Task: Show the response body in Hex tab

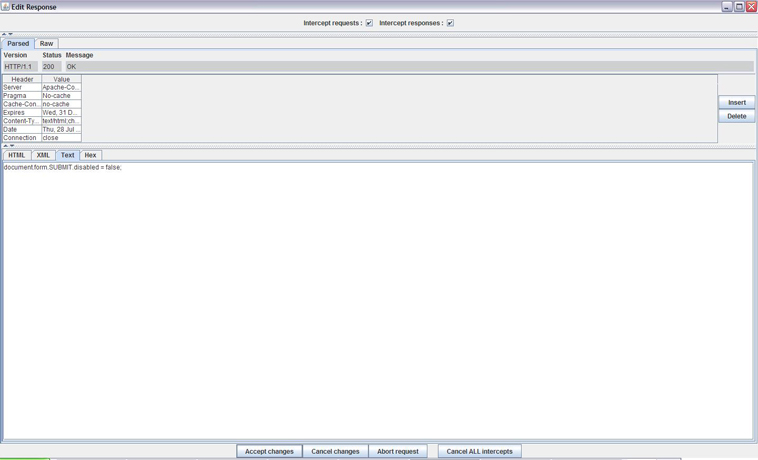Action: [x=90, y=155]
